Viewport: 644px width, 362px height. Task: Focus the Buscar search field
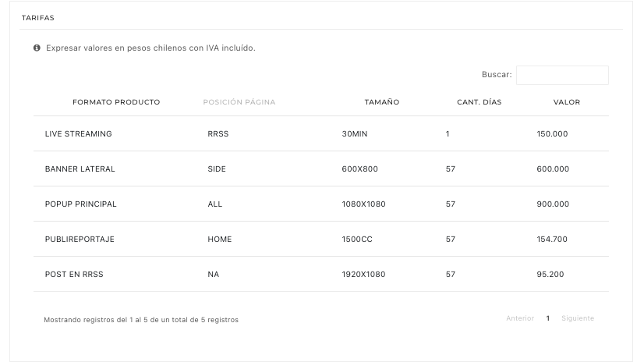click(561, 75)
